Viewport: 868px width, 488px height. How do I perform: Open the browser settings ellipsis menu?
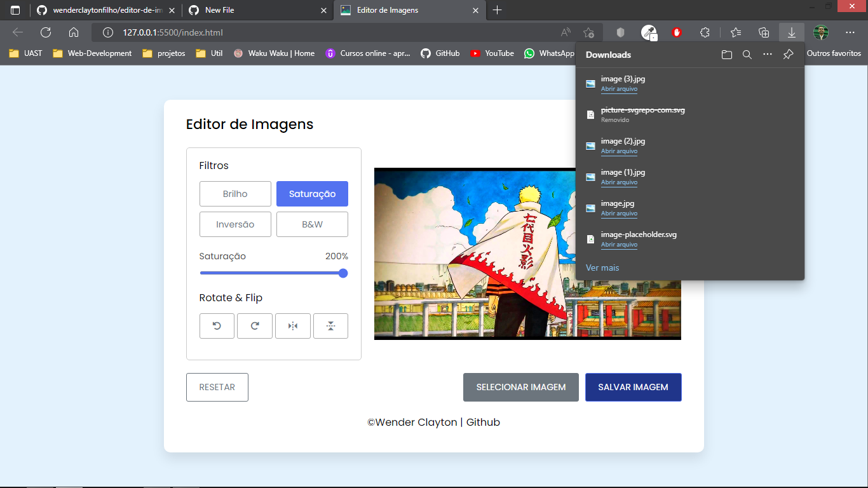point(850,32)
